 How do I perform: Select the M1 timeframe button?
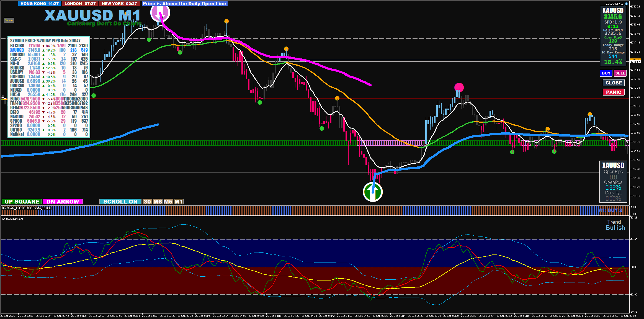click(179, 202)
